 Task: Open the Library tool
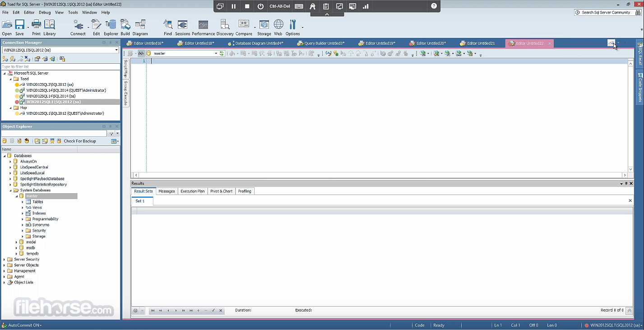[x=50, y=27]
